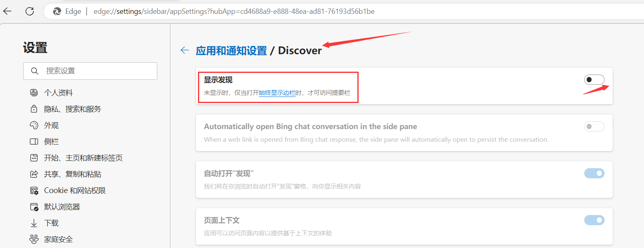Click the browser back arrow icon
Viewport: 644px width, 248px height.
[x=7, y=11]
